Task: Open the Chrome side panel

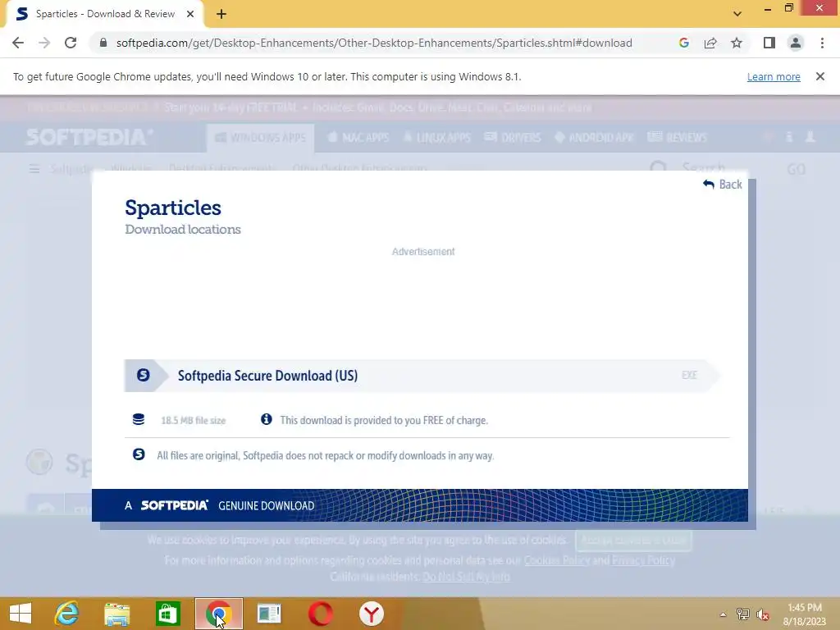Action: tap(769, 43)
